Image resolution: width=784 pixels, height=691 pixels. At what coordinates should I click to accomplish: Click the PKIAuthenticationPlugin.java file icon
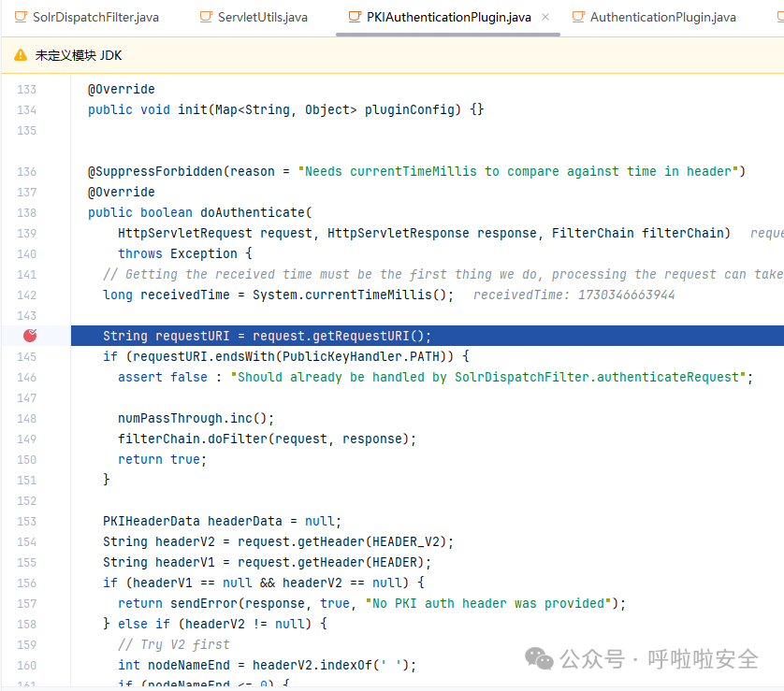tap(355, 17)
